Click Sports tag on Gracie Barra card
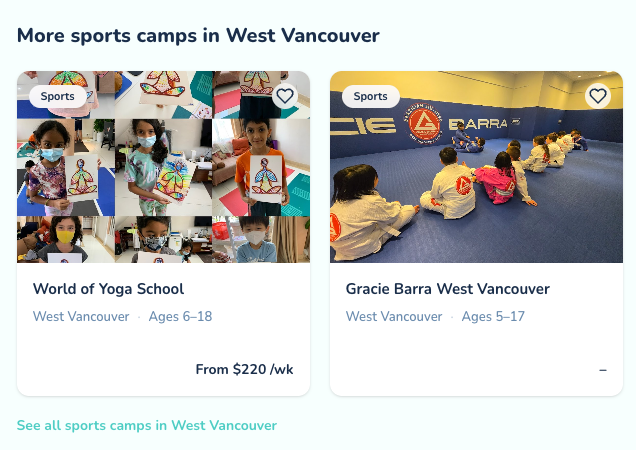The width and height of the screenshot is (636, 450). [371, 97]
